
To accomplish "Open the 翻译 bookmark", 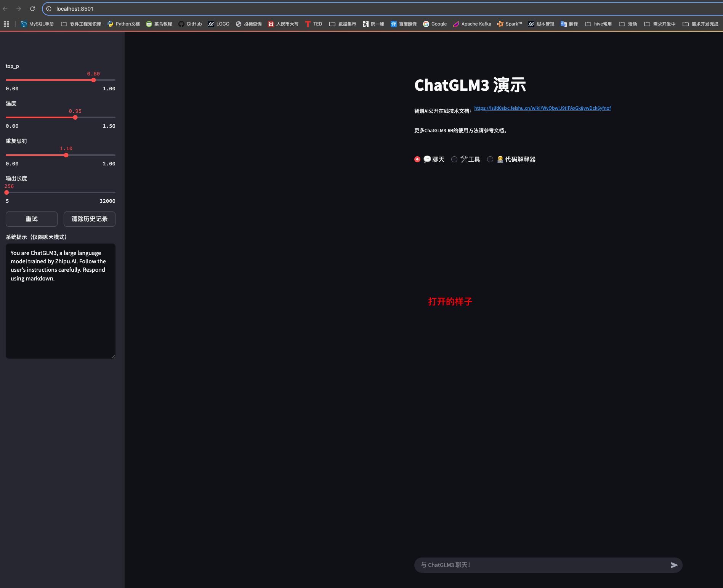I will pos(569,24).
